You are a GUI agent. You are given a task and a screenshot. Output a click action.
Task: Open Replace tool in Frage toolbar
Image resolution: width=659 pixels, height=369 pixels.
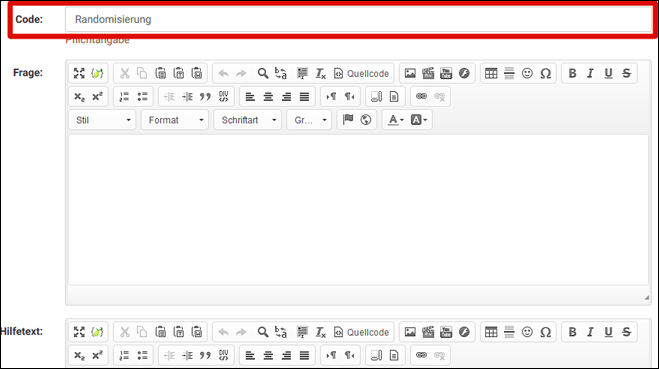point(281,73)
